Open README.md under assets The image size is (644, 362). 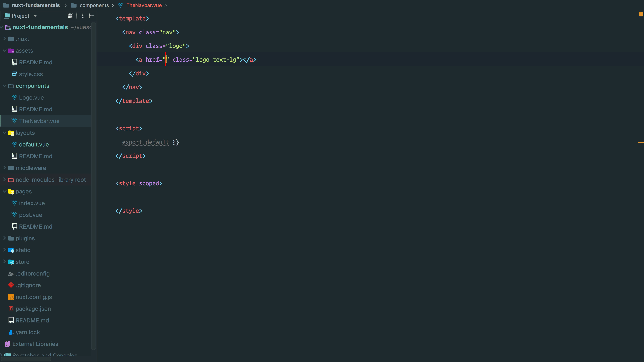pyautogui.click(x=36, y=62)
